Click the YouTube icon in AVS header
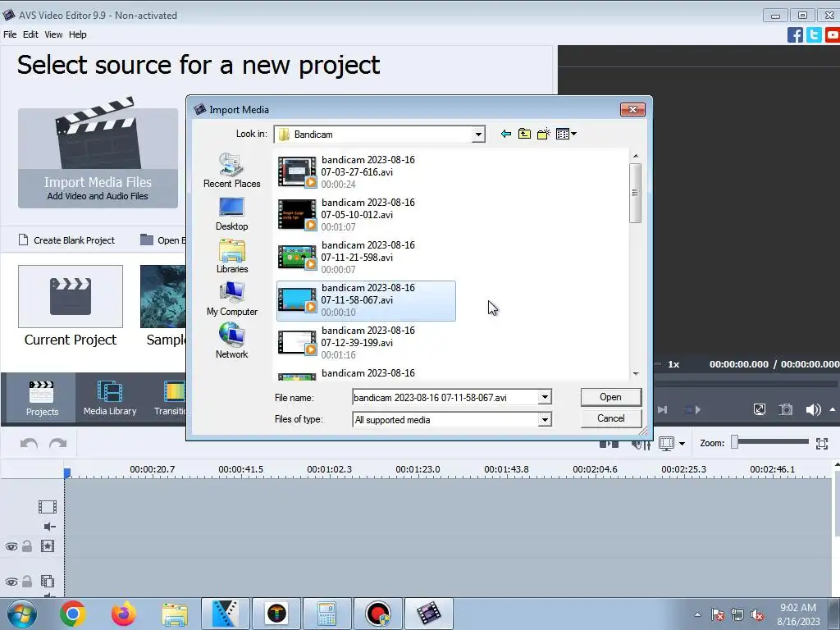 pos(833,34)
